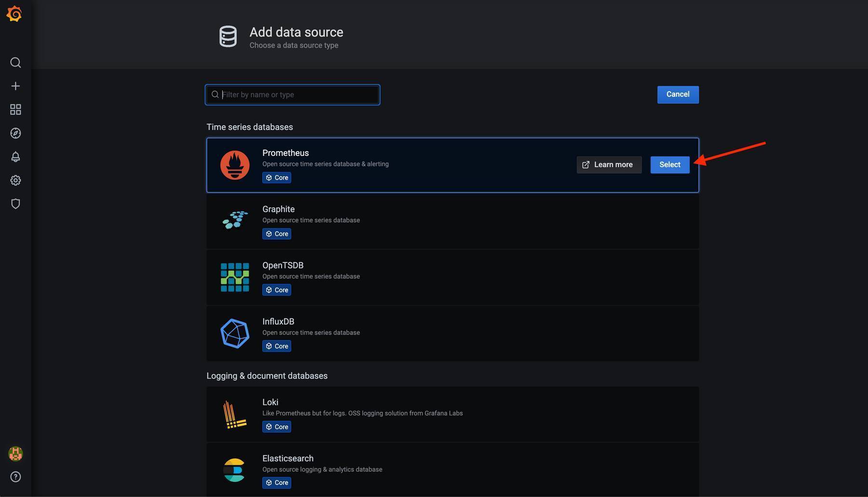Open the Server Admin shield icon

(x=15, y=204)
